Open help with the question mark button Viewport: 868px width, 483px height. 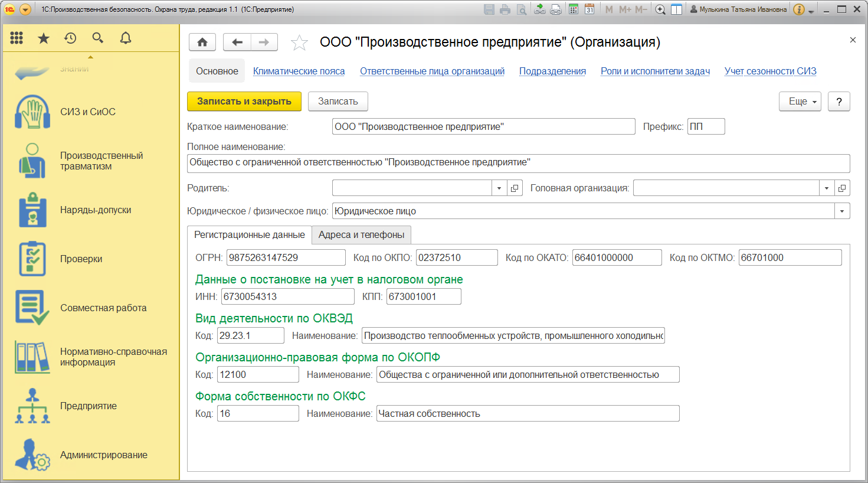point(839,102)
